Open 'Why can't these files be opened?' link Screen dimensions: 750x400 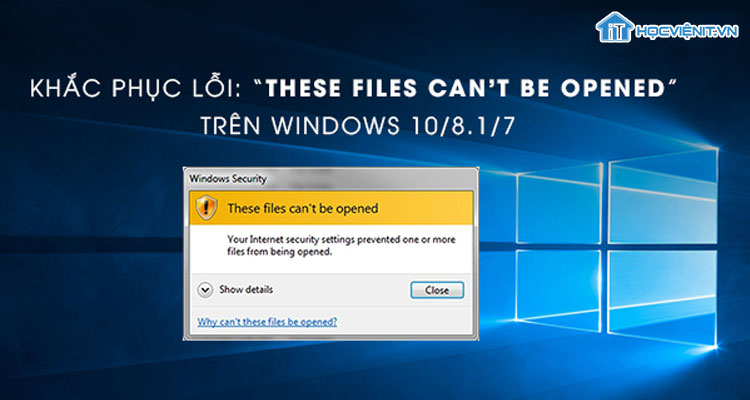coord(267,322)
